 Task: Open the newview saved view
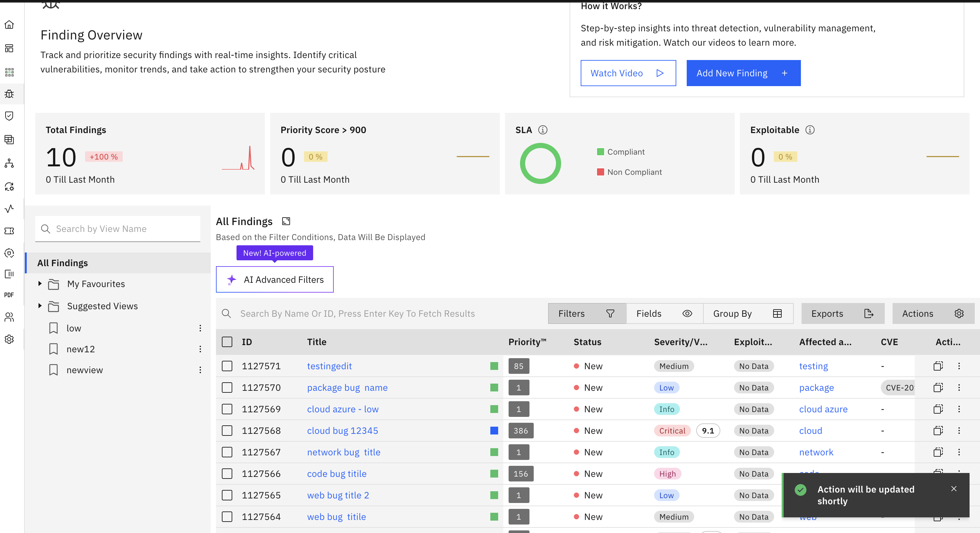84,370
